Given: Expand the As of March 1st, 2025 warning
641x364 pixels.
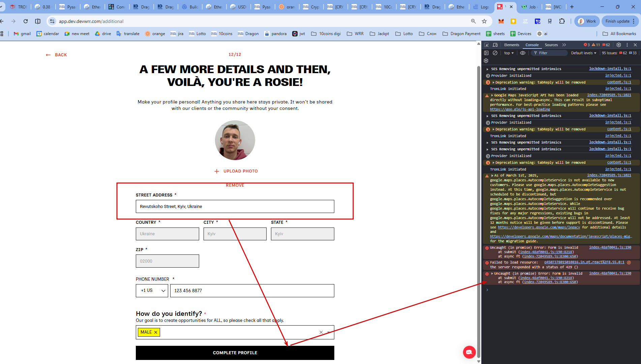Looking at the screenshot, I should [492, 176].
